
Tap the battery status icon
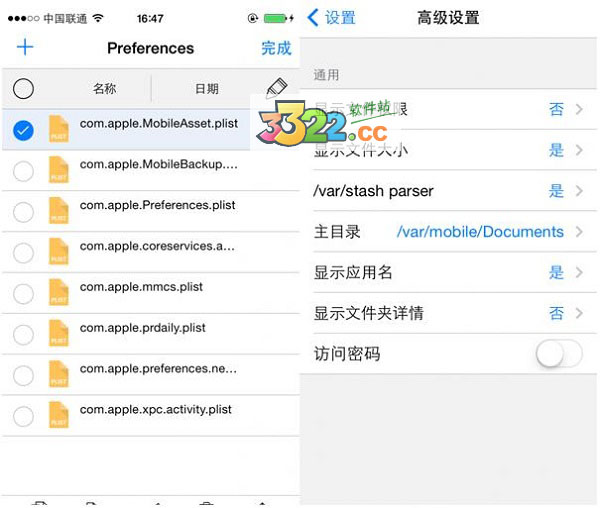pos(276,18)
